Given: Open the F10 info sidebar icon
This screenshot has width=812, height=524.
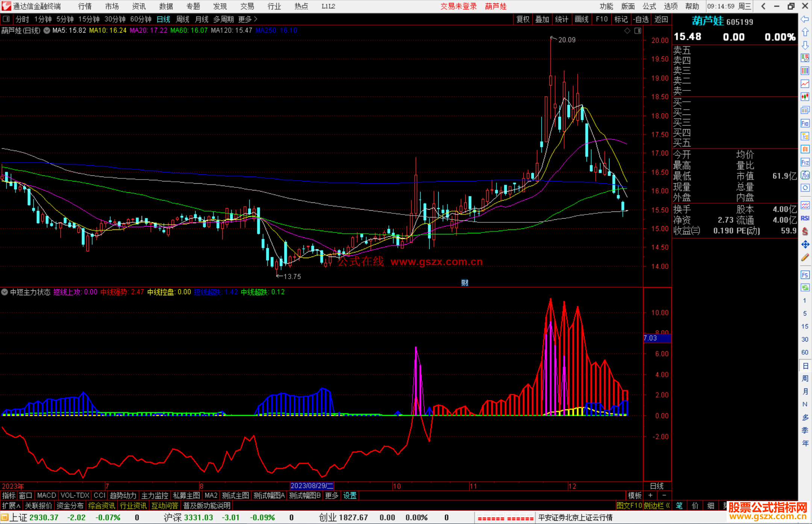Looking at the screenshot, I should coord(805,123).
